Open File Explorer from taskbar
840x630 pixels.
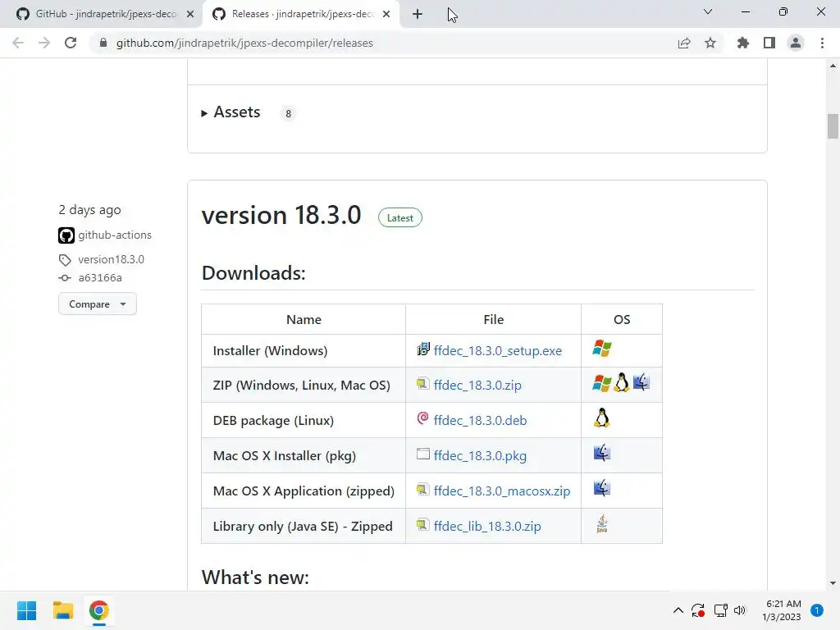[x=62, y=610]
